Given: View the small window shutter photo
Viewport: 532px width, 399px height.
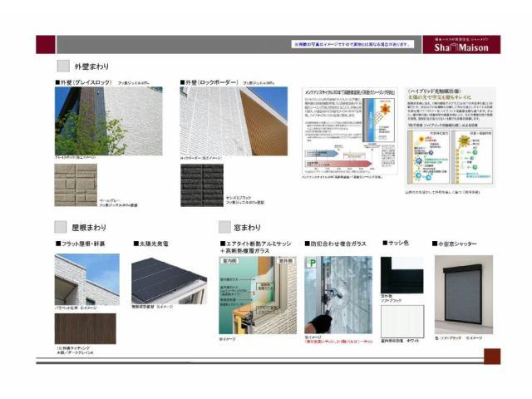Looking at the screenshot, I should (x=463, y=291).
